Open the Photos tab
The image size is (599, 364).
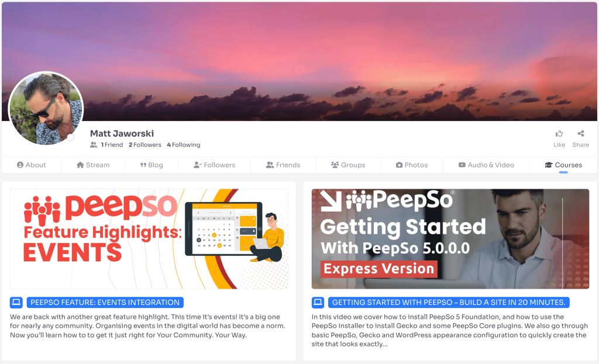(x=412, y=165)
